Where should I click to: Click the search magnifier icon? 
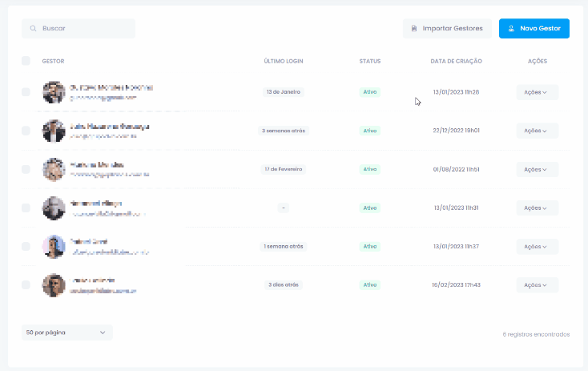(33, 29)
